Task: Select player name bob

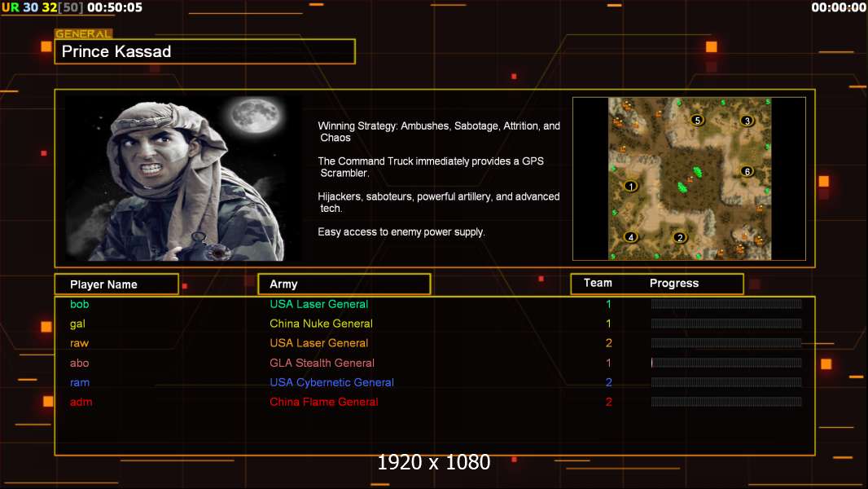Action: pos(79,304)
